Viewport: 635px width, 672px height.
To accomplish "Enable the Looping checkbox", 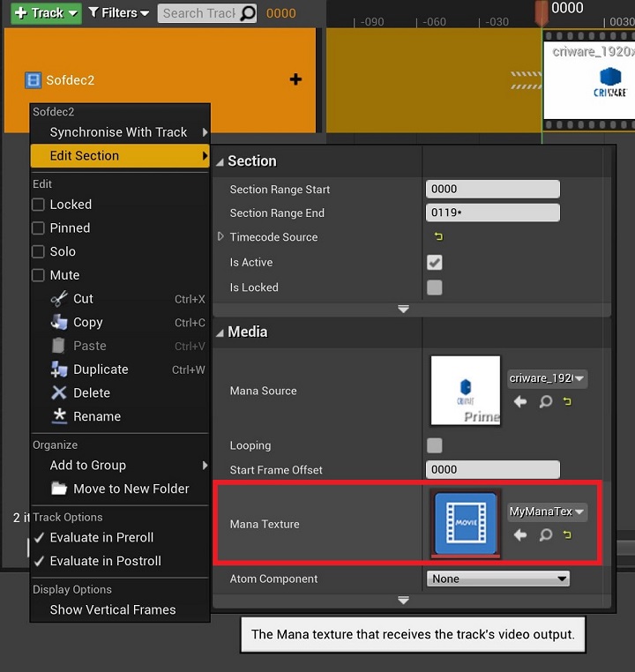I will (x=434, y=445).
